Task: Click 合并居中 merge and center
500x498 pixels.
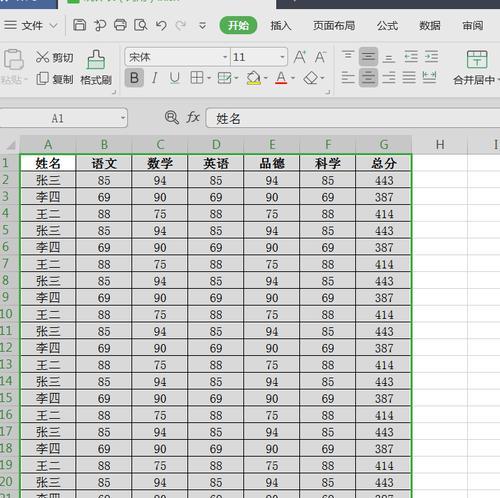Action: pyautogui.click(x=476, y=68)
